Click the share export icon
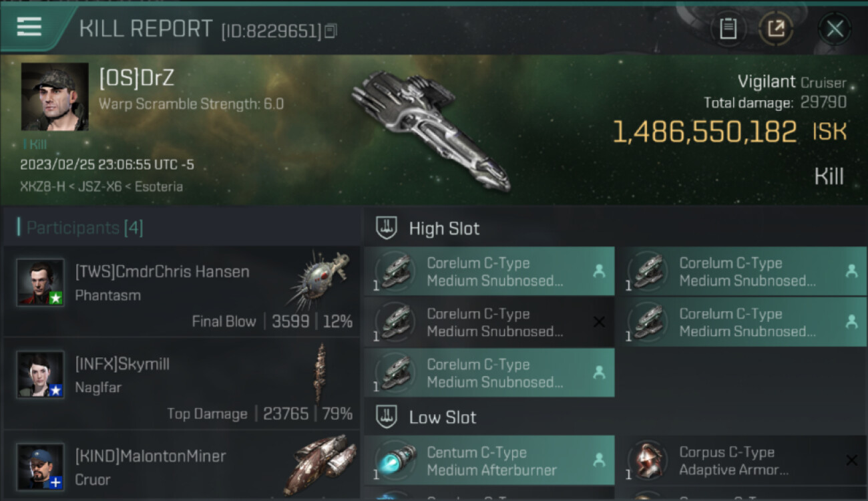This screenshot has height=501, width=868. [776, 29]
